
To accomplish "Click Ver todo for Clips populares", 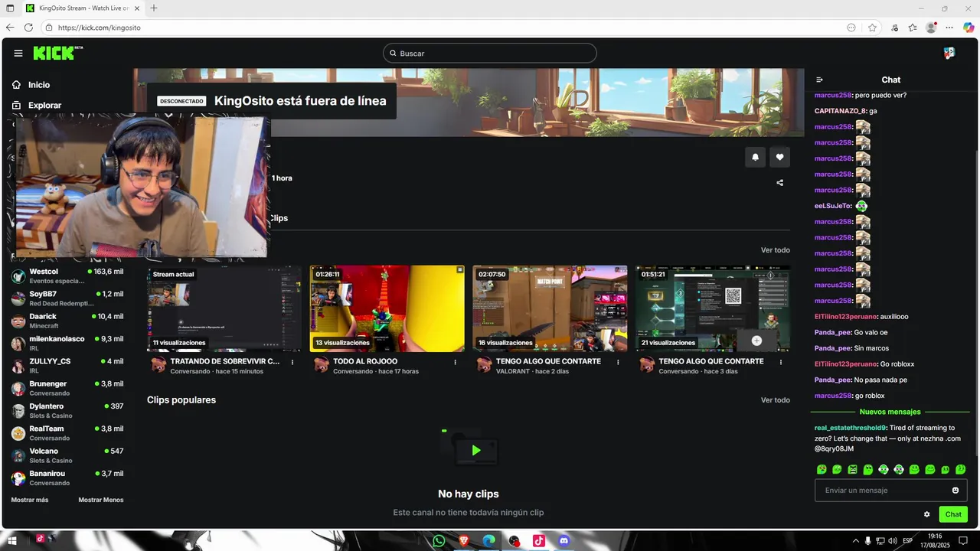I will [775, 400].
